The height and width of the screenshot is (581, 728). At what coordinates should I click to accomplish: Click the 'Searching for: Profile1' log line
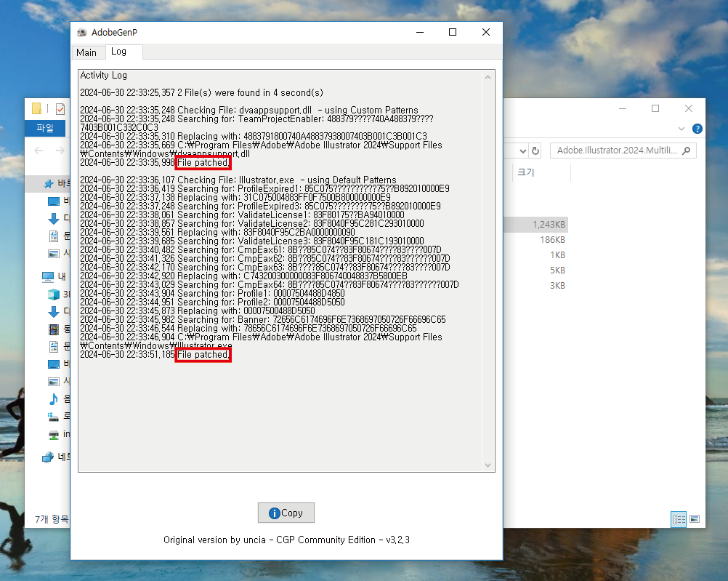click(x=212, y=293)
